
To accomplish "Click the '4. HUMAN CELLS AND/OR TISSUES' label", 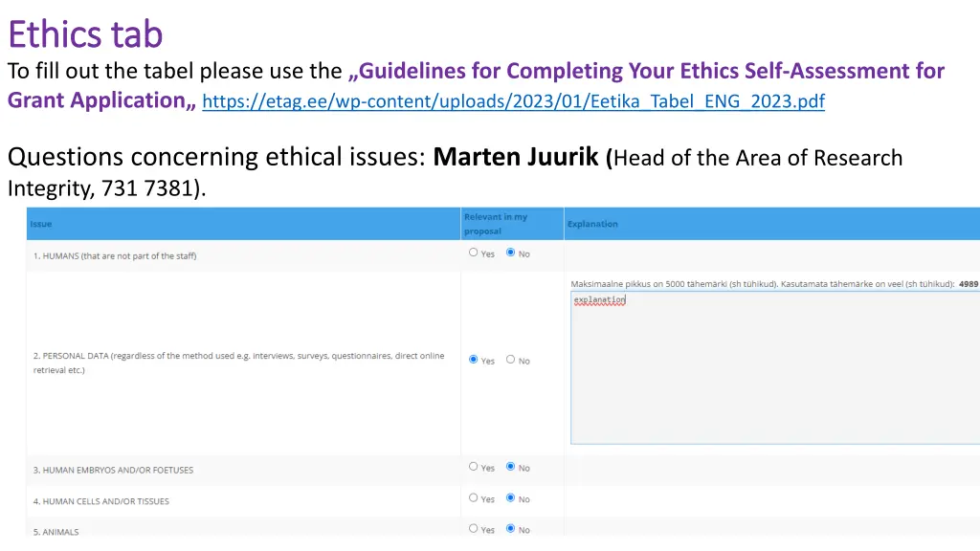I will [101, 501].
